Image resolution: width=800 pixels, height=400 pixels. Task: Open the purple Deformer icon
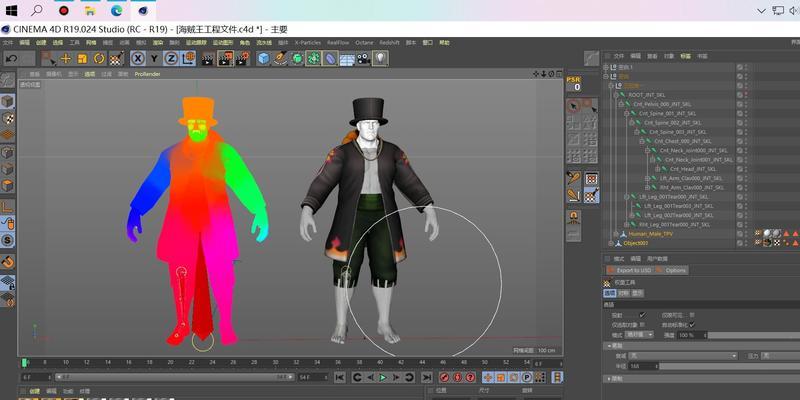tap(330, 59)
